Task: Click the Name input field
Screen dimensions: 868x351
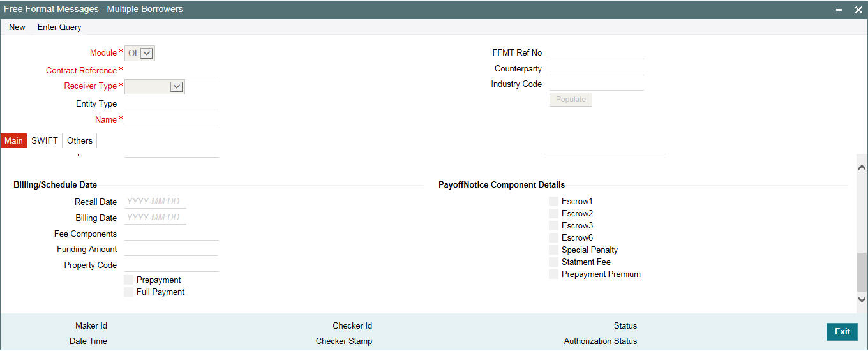Action: [x=172, y=119]
